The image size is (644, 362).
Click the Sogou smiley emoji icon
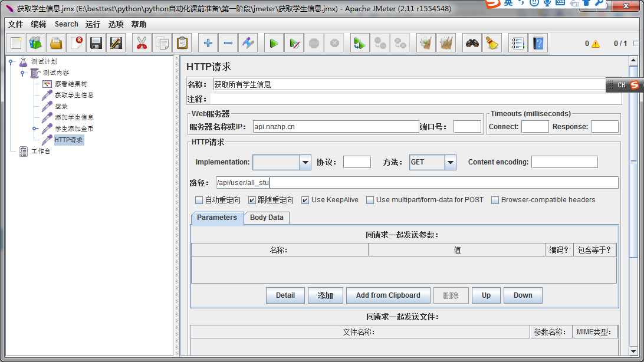point(534,3)
